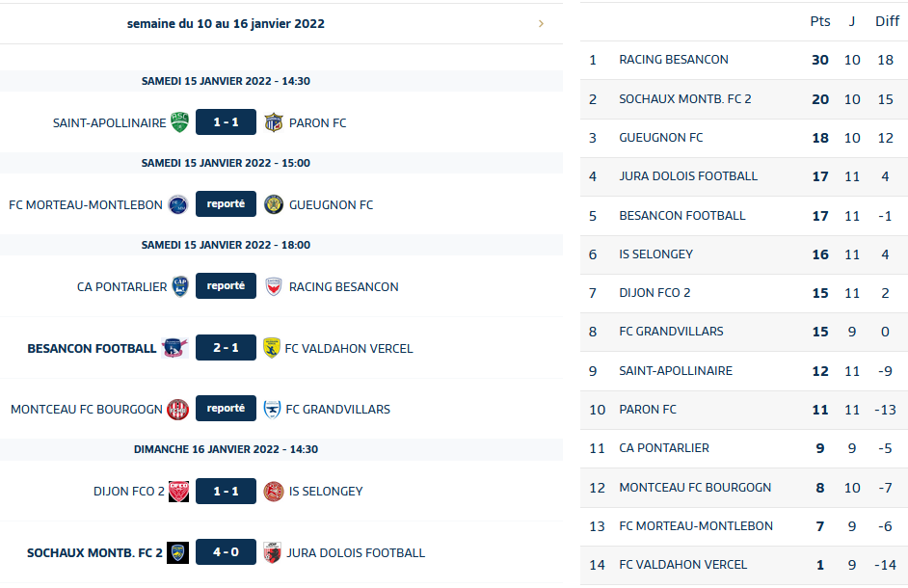Viewport: 908px width, 588px height.
Task: Click the Paron FC club crest
Action: pos(274,122)
